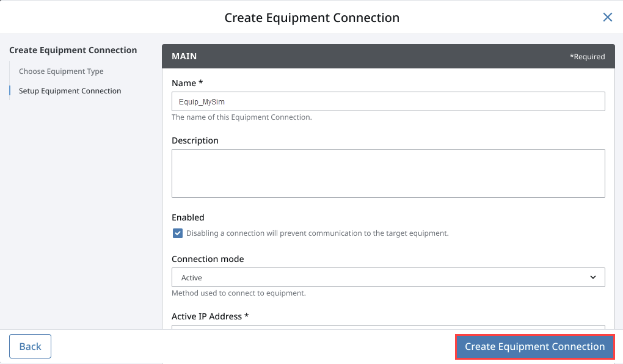Image resolution: width=623 pixels, height=364 pixels.
Task: Click the Active IP Address input field
Action: (388, 327)
